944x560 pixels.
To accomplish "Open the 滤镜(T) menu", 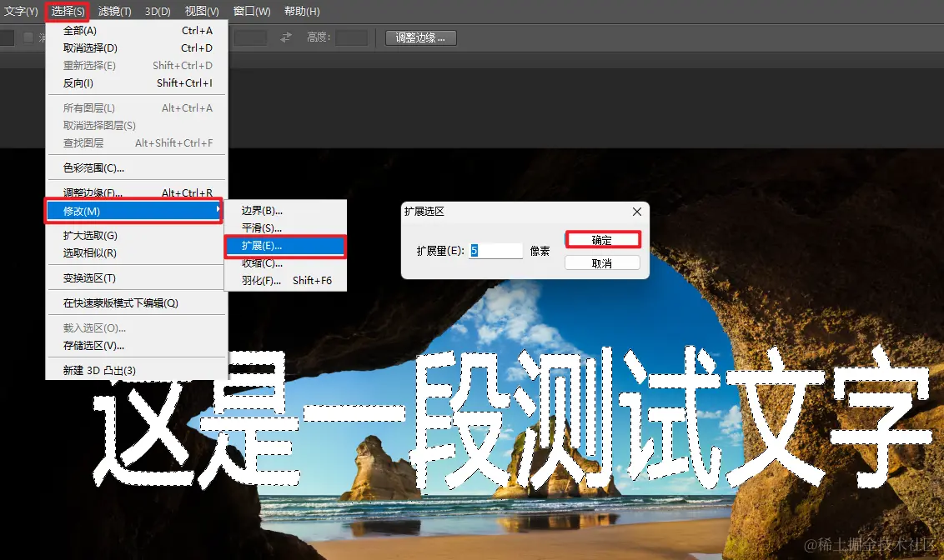I will 114,11.
